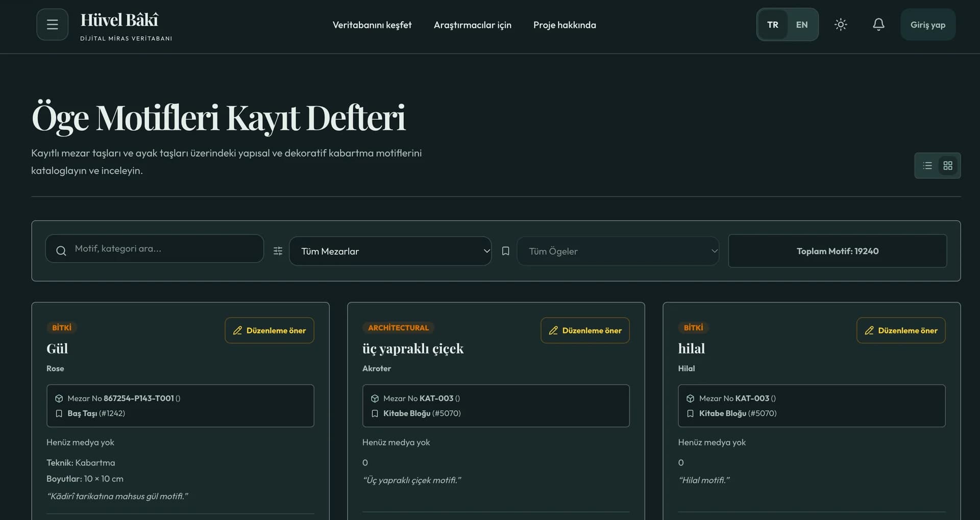Open Proje hakkında menu item

click(565, 25)
